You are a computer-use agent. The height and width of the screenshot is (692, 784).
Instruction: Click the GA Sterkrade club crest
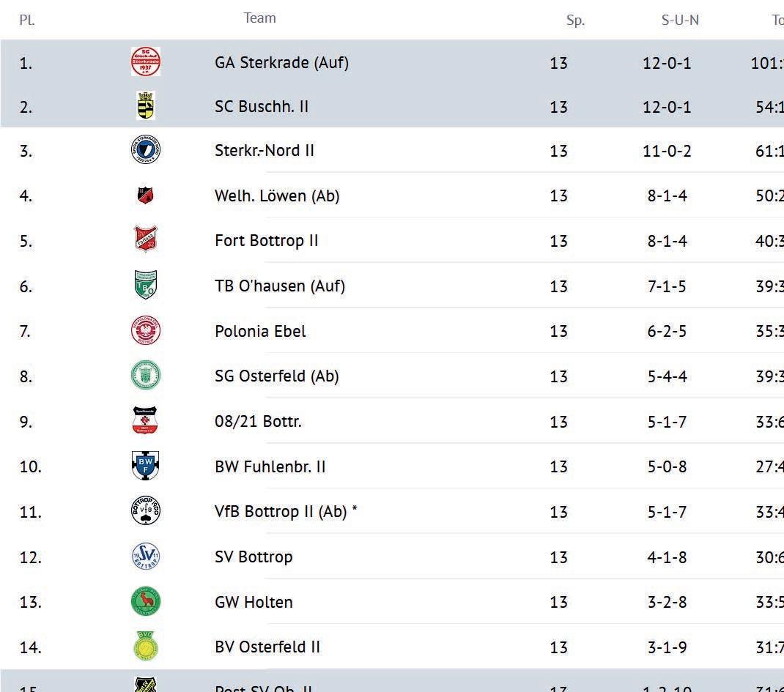(145, 62)
